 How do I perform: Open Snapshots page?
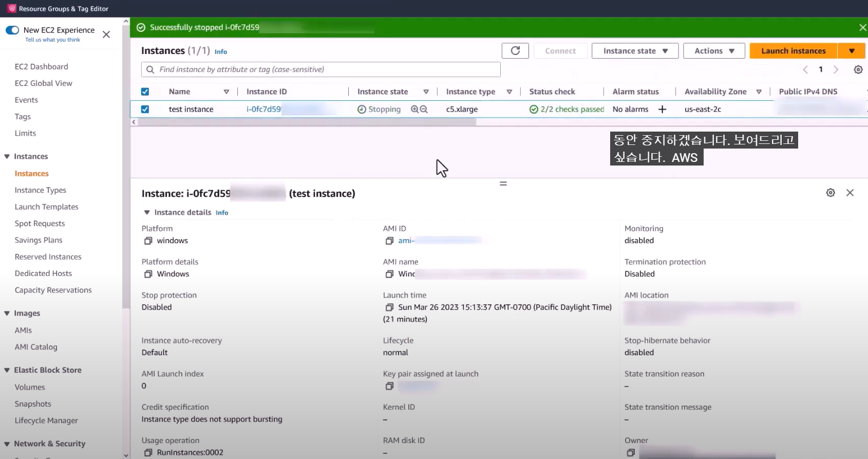[33, 404]
